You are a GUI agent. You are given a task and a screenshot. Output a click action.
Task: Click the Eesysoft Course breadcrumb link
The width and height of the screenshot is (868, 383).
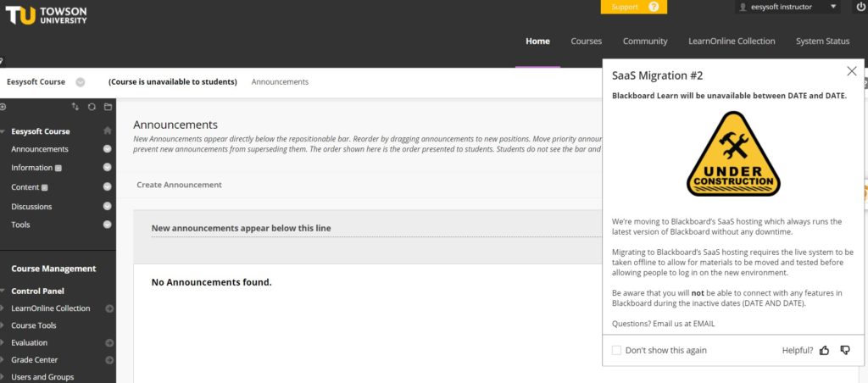click(x=36, y=82)
